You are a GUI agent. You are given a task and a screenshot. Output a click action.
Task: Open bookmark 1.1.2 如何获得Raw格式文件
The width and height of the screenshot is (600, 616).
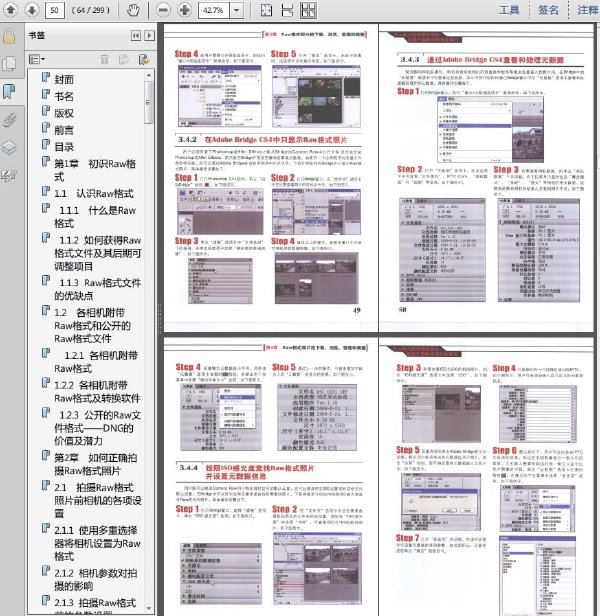(x=98, y=253)
